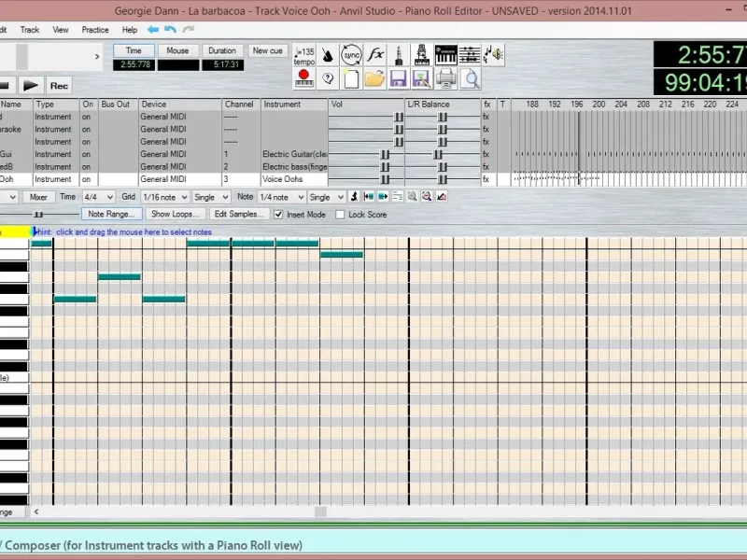
Task: Open the Track menu
Action: click(x=30, y=30)
